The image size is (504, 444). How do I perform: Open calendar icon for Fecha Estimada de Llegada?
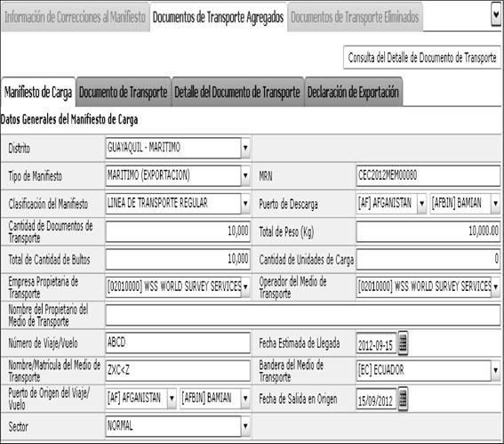[403, 343]
